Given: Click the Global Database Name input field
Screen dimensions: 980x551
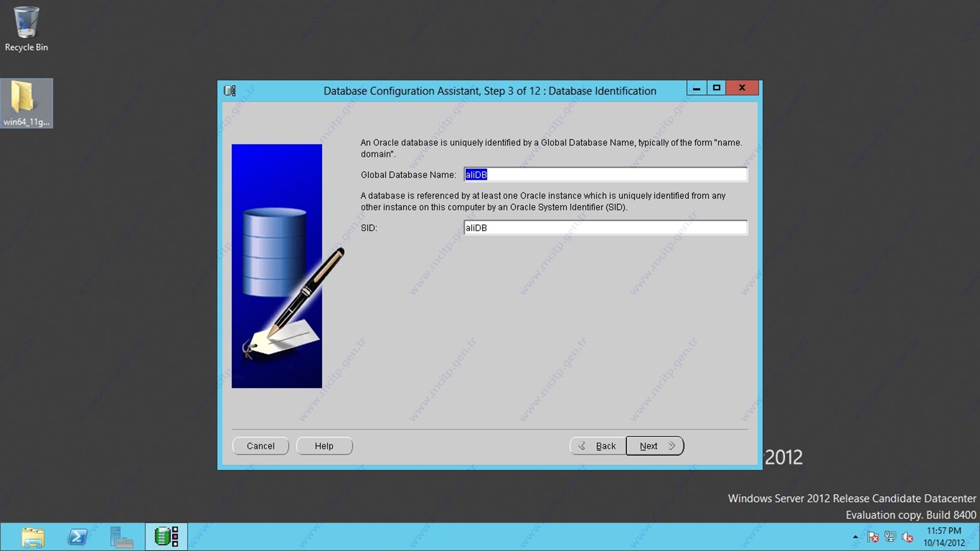Looking at the screenshot, I should coord(605,174).
